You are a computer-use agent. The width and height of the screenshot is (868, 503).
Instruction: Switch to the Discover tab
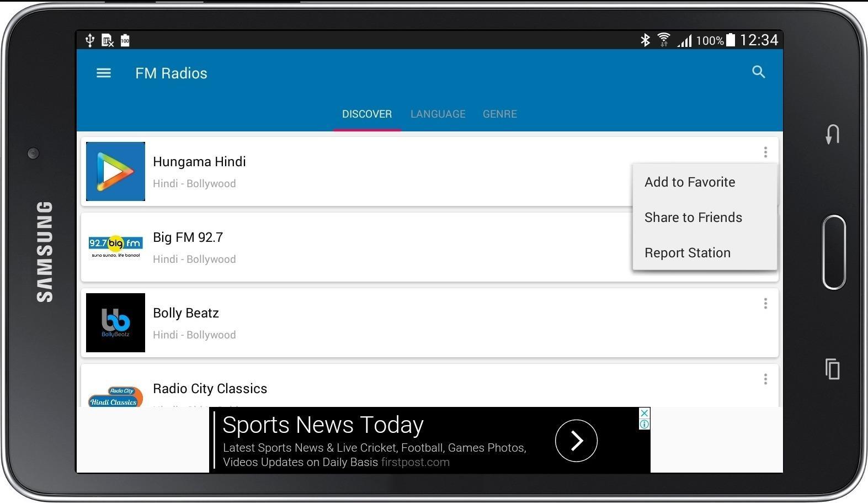point(367,114)
